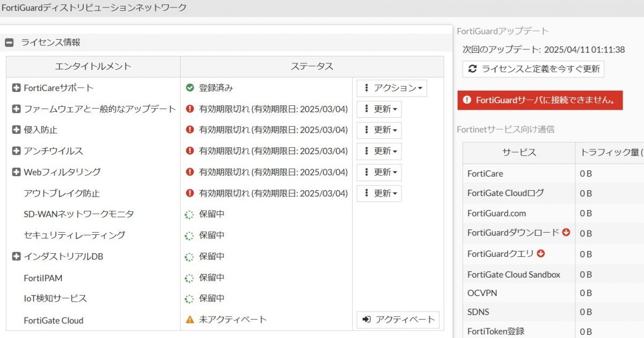Click the サービス column header
644x338 pixels.
(x=519, y=153)
